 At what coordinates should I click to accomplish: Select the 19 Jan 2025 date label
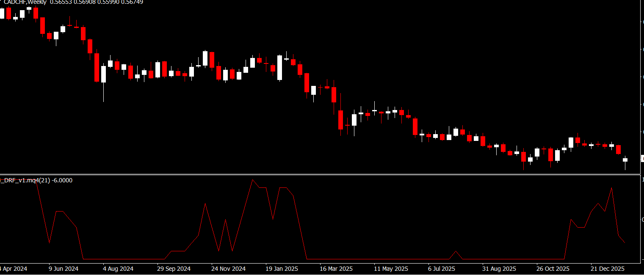pyautogui.click(x=282, y=269)
